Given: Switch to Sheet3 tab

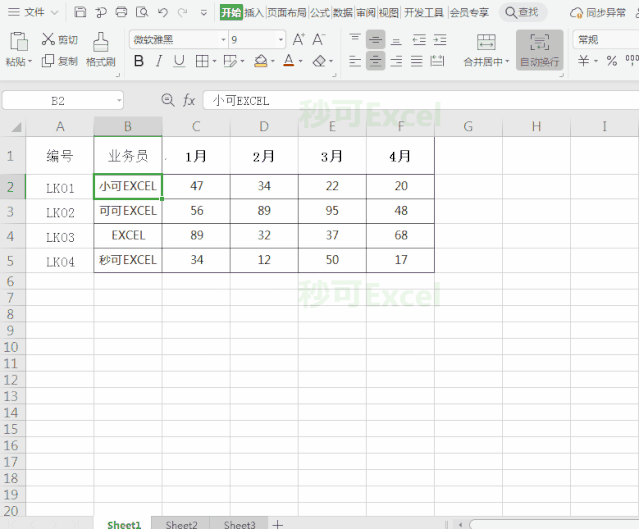Looking at the screenshot, I should click(240, 524).
